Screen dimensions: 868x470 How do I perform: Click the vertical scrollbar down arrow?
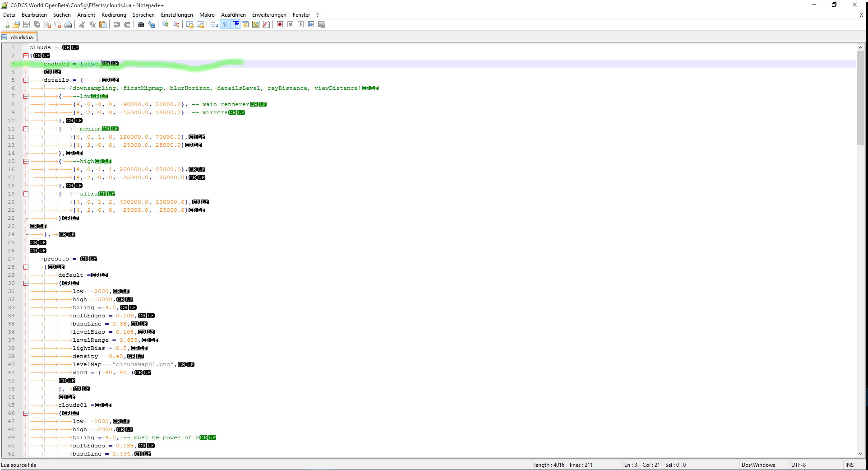[860, 454]
